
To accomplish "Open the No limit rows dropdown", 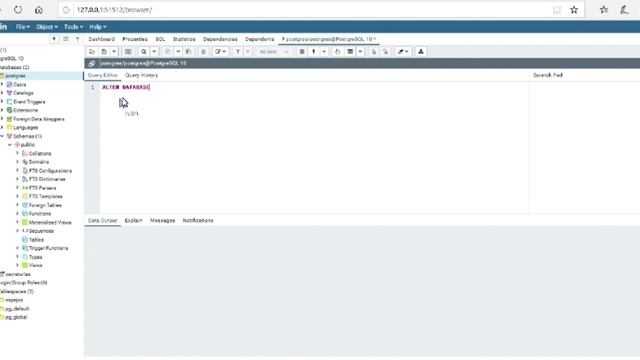I will click(274, 52).
